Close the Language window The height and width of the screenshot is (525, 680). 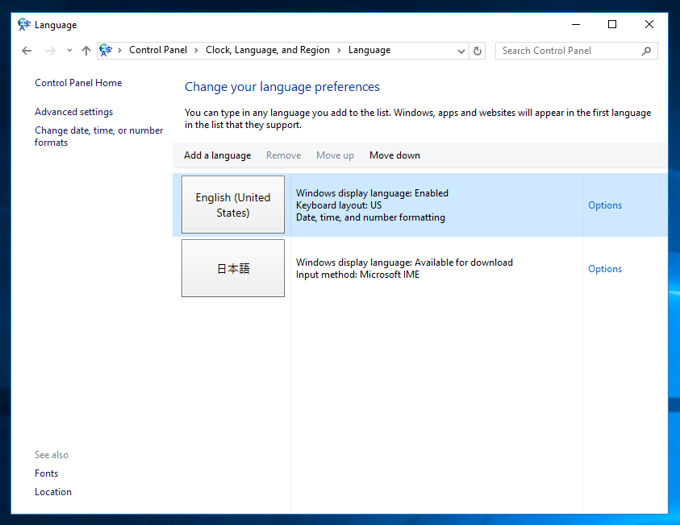click(x=649, y=24)
